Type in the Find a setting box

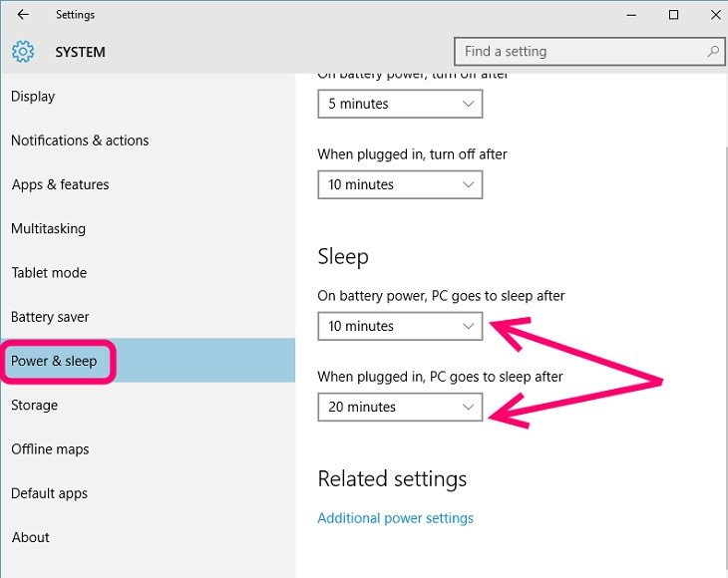578,51
